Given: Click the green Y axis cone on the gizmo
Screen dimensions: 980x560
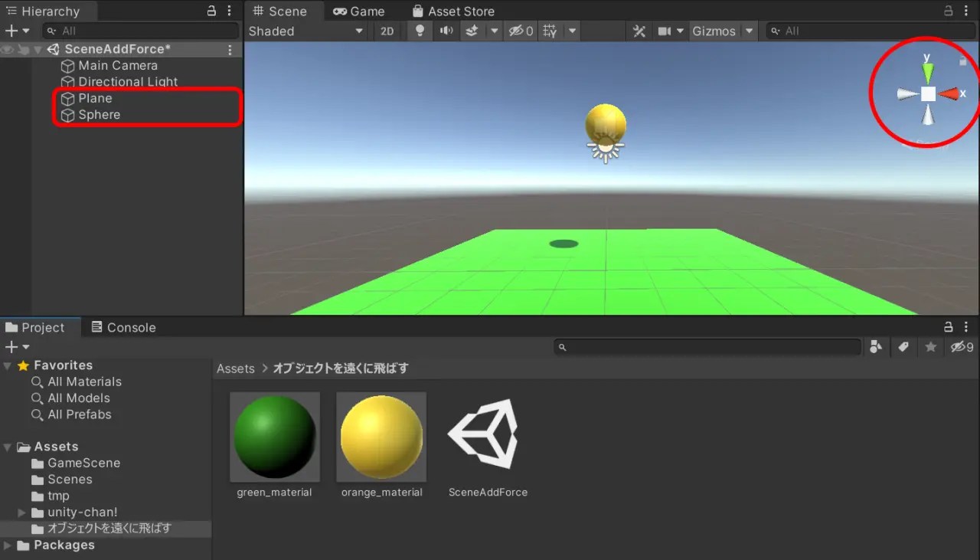Looking at the screenshot, I should [x=928, y=72].
